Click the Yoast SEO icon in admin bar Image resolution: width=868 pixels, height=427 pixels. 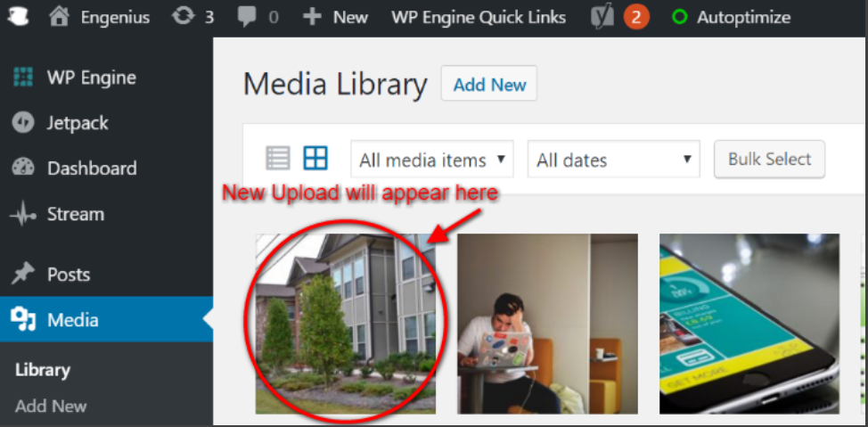tap(602, 18)
